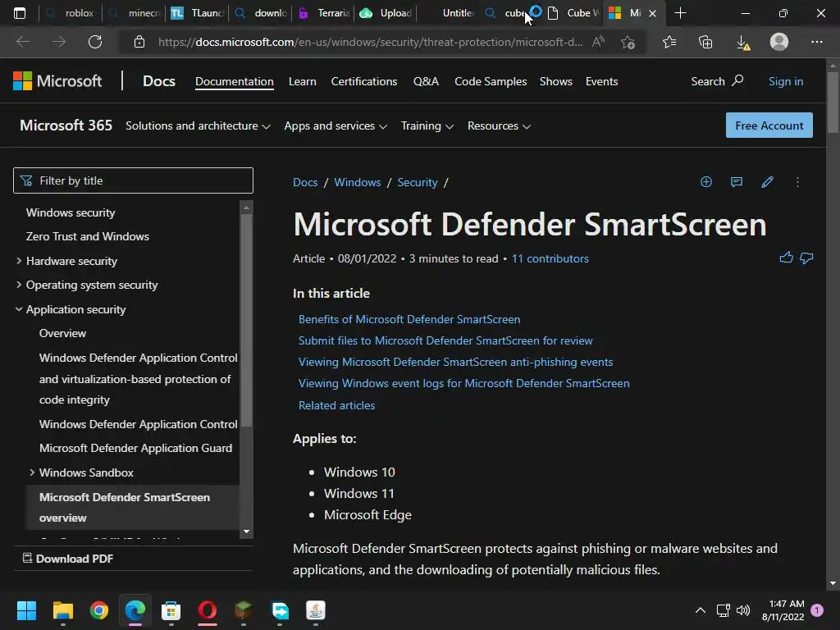
Task: Open the clock and date tray
Action: (x=783, y=610)
